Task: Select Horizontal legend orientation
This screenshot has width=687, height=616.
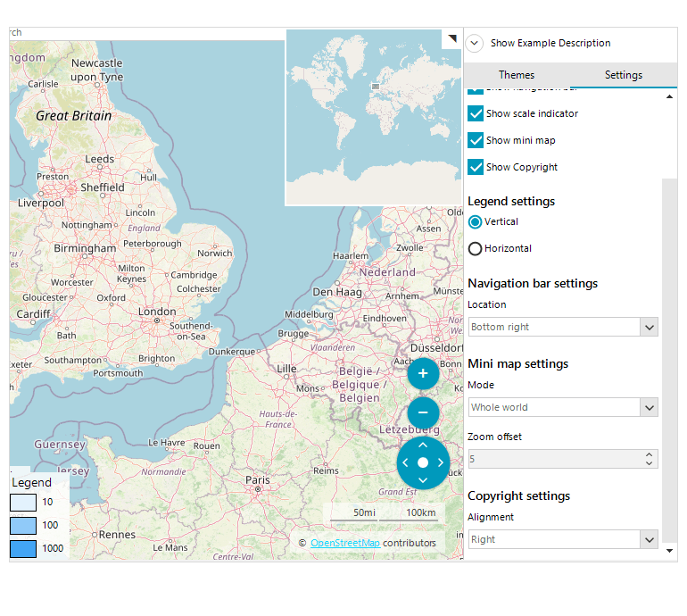Action: click(476, 249)
